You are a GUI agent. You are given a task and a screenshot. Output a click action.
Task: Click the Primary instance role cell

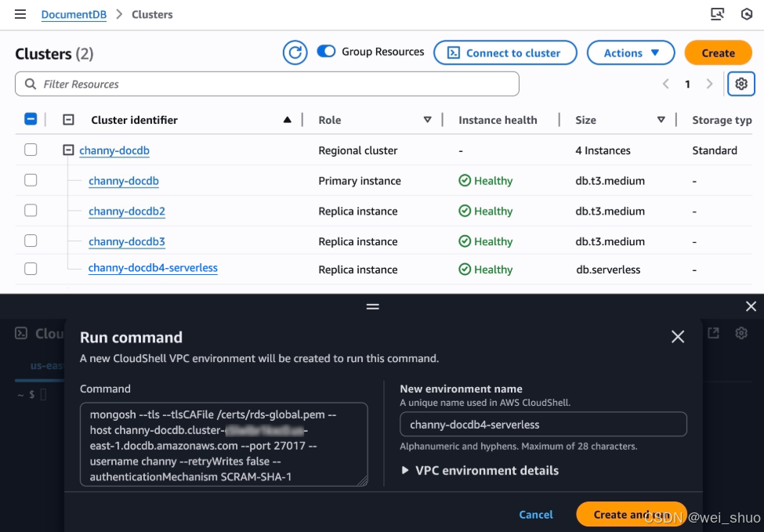coord(360,181)
